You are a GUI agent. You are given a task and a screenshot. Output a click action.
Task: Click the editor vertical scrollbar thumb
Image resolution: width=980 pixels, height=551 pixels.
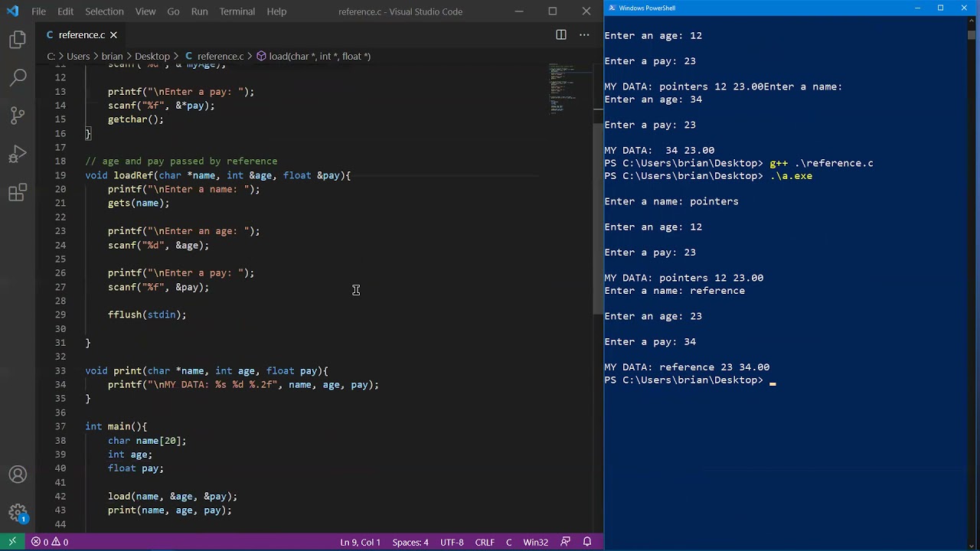click(x=598, y=218)
